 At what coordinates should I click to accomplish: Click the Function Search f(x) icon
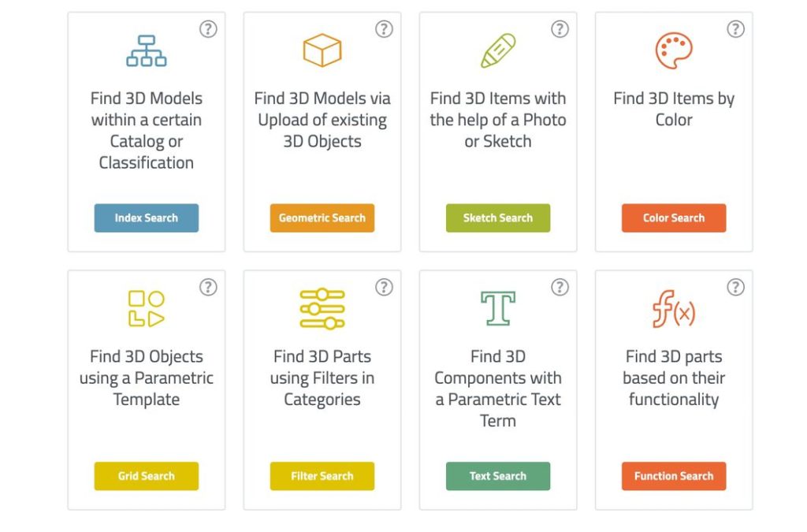coord(674,308)
